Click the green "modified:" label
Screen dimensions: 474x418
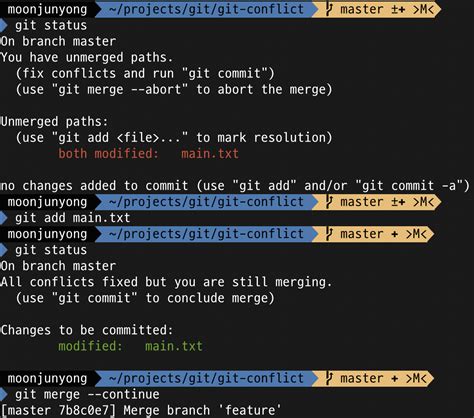[x=90, y=346]
